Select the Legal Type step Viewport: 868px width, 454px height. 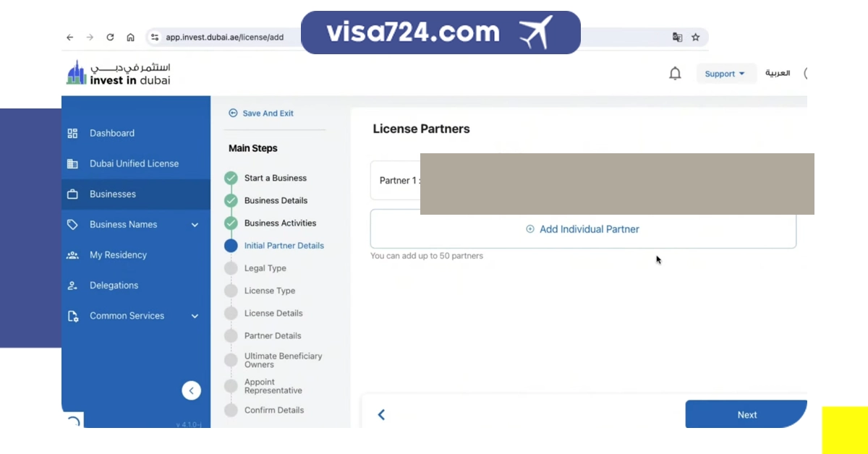click(x=265, y=268)
